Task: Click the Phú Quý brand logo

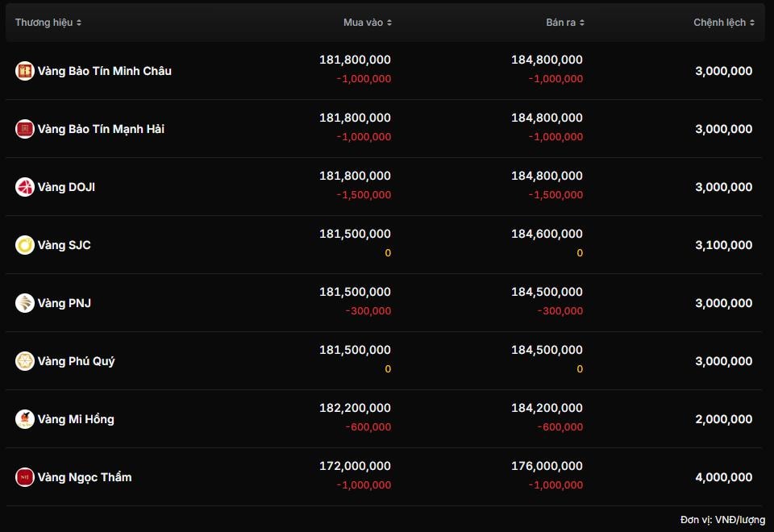Action: pyautogui.click(x=25, y=361)
